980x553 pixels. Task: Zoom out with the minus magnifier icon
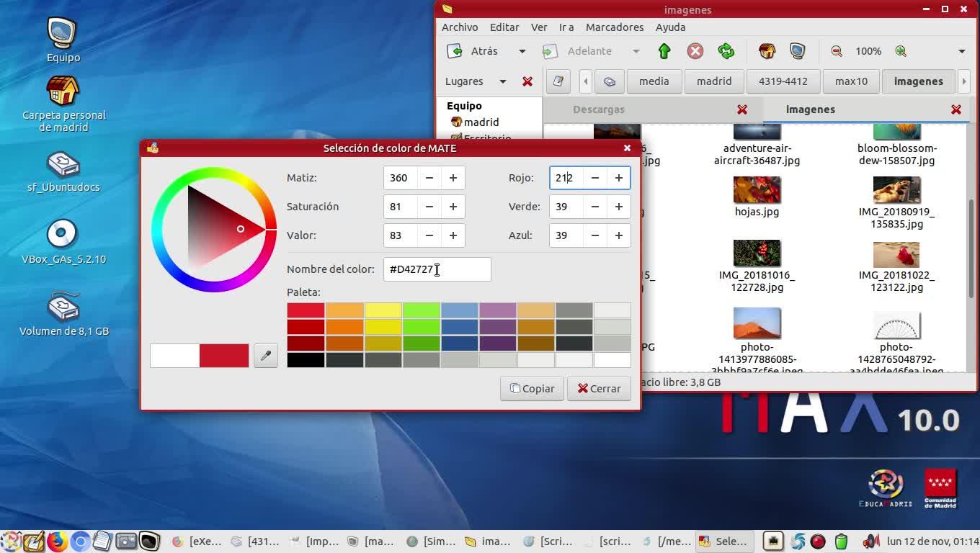point(837,51)
